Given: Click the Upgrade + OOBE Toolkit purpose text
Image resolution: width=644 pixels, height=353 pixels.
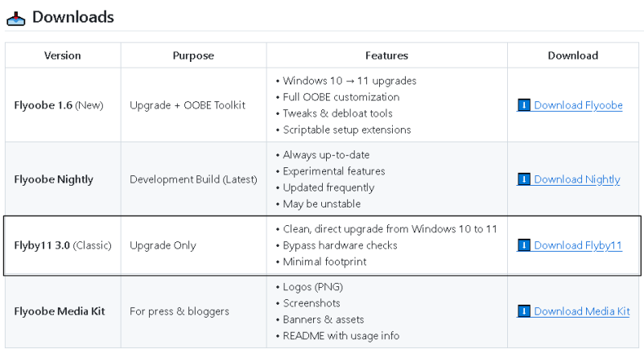Looking at the screenshot, I should click(188, 105).
